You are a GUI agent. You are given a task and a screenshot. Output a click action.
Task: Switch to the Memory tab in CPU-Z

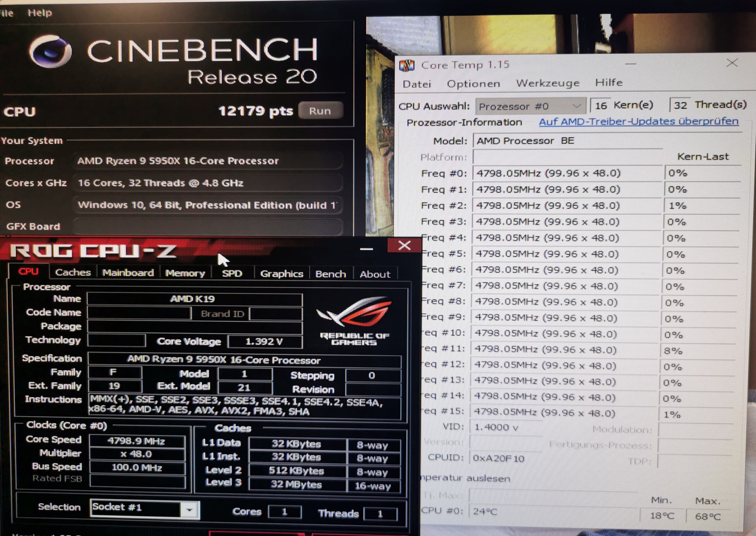pyautogui.click(x=185, y=273)
